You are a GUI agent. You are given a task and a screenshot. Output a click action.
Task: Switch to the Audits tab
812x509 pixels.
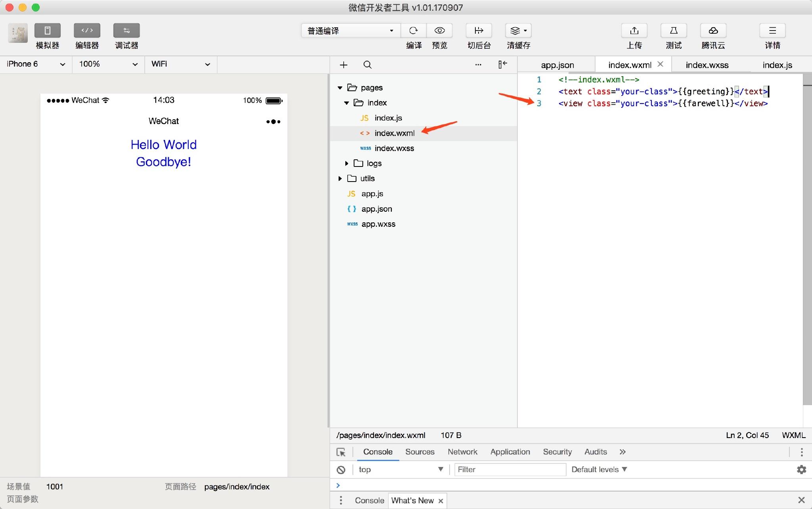[596, 452]
